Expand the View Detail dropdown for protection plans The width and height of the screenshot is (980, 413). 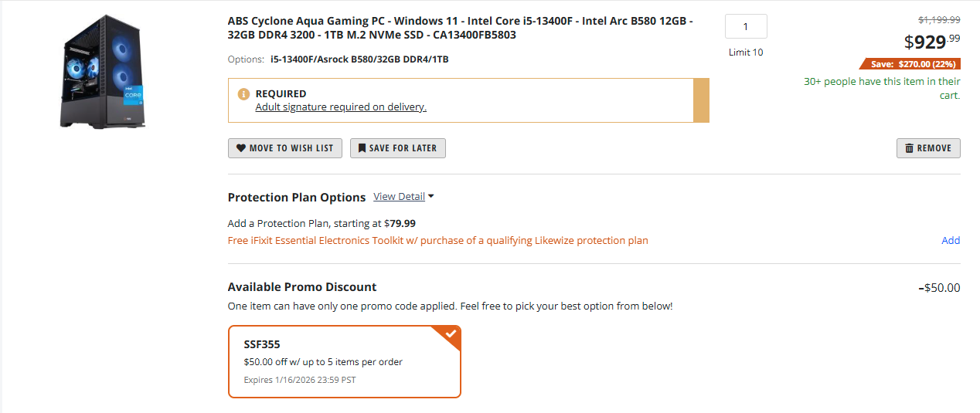[x=403, y=197]
